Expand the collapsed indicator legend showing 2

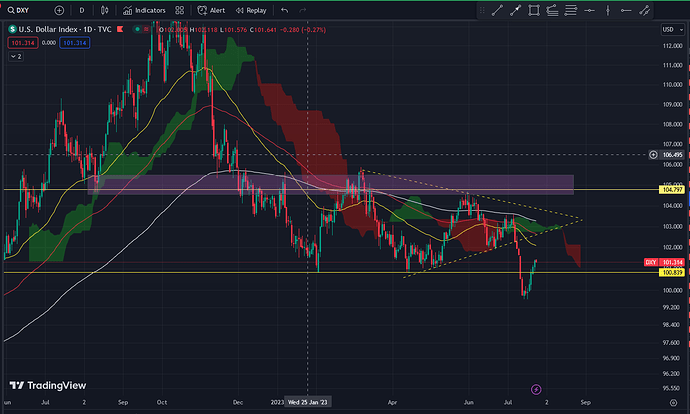point(16,56)
